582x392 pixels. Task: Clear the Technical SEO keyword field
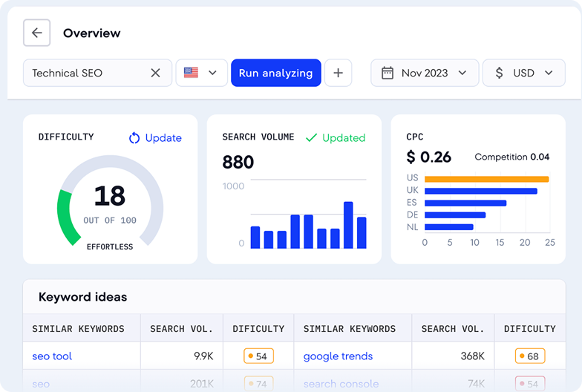pos(155,73)
